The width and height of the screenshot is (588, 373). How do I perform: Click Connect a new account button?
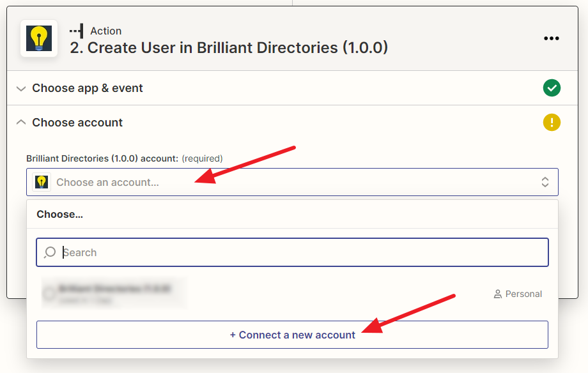click(x=292, y=335)
